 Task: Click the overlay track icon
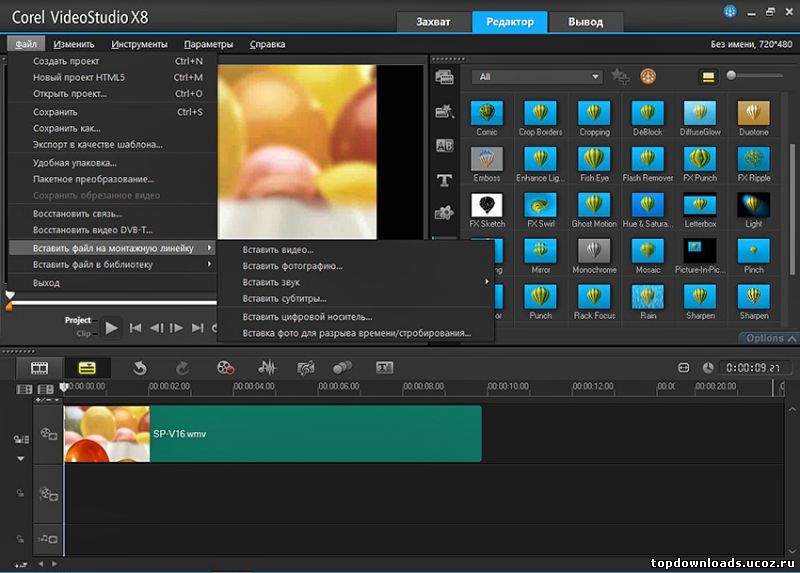click(48, 493)
